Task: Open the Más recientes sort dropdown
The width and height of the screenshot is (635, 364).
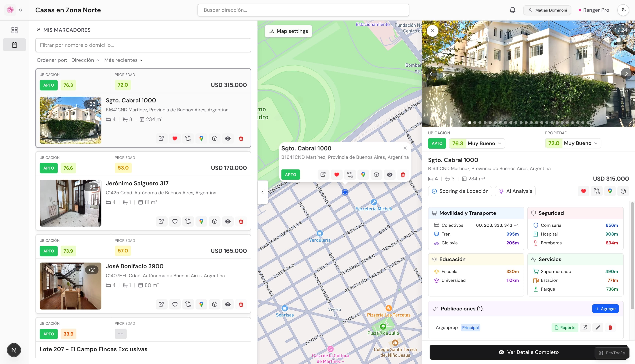Action: pyautogui.click(x=123, y=60)
